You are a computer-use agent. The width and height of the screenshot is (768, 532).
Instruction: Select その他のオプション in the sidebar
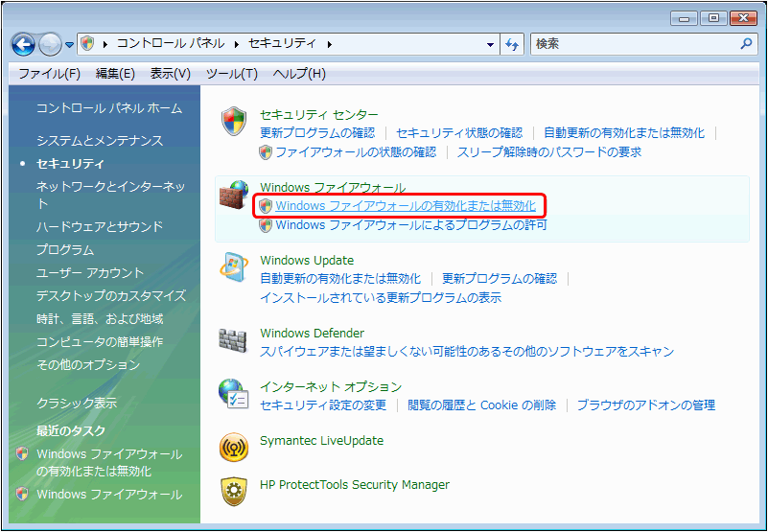pyautogui.click(x=88, y=365)
